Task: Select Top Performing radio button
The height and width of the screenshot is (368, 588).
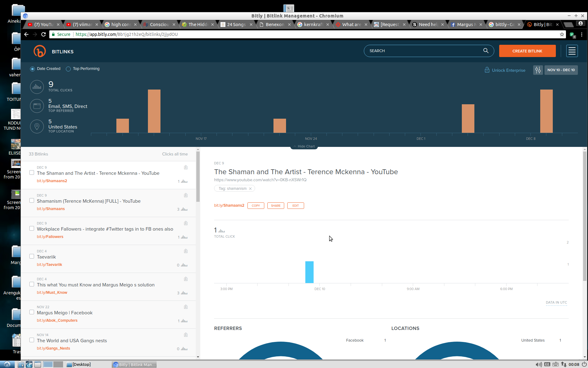Action: (68, 69)
